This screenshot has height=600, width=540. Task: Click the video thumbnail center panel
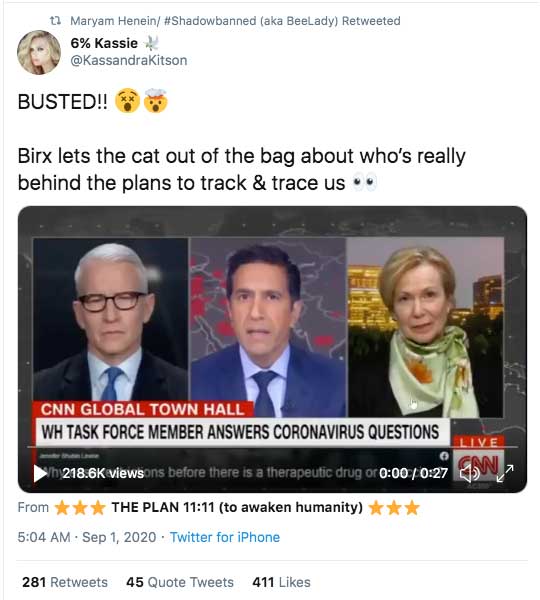pos(268,327)
